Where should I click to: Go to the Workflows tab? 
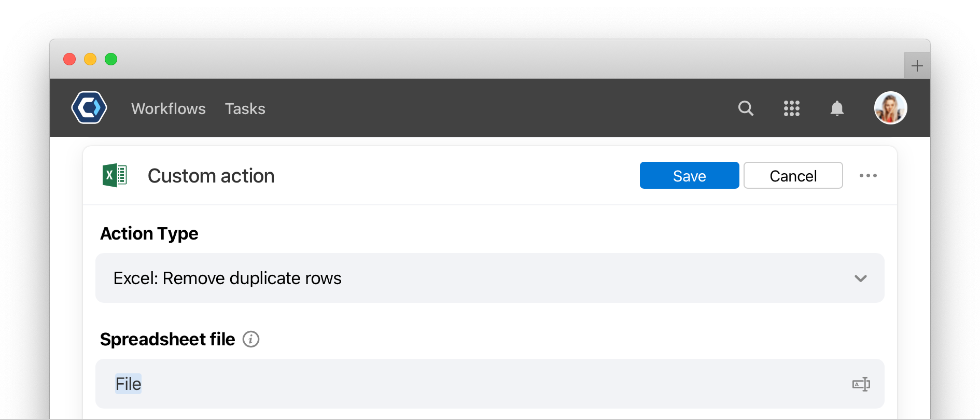point(169,108)
